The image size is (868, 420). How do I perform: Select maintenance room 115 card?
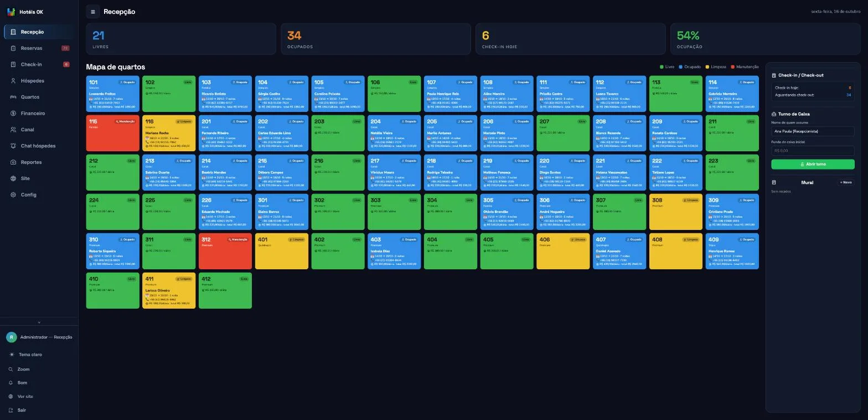tap(112, 133)
